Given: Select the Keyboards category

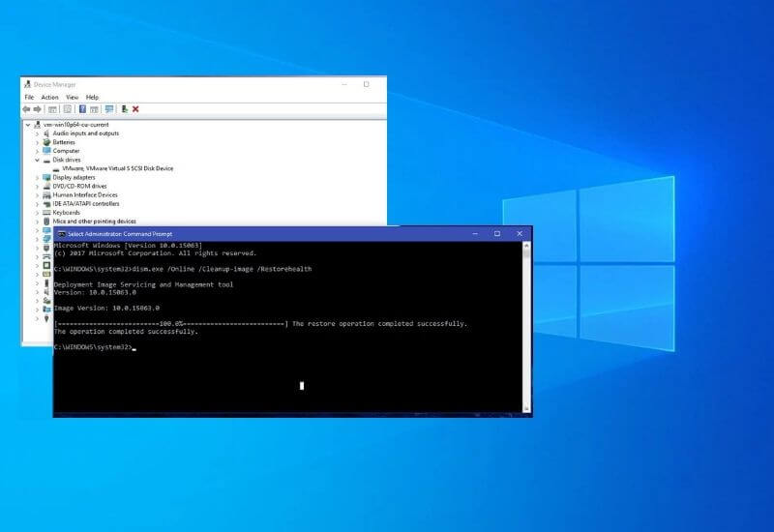Looking at the screenshot, I should click(x=66, y=213).
